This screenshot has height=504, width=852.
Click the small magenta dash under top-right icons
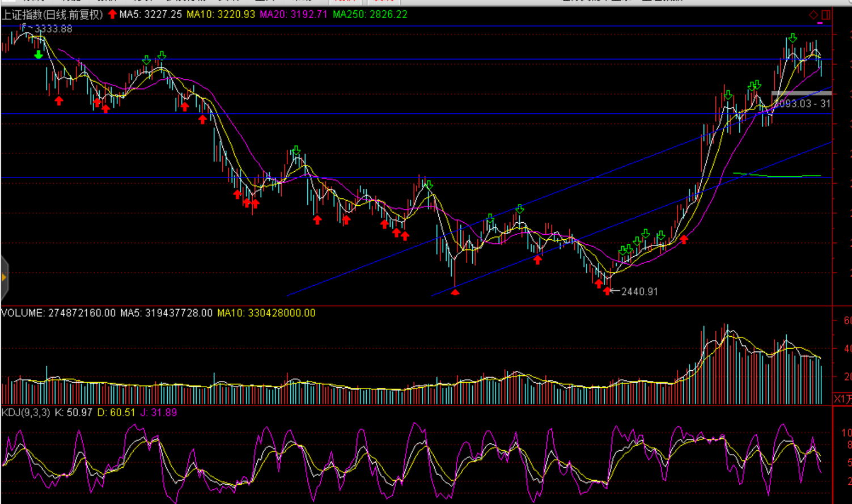(820, 23)
